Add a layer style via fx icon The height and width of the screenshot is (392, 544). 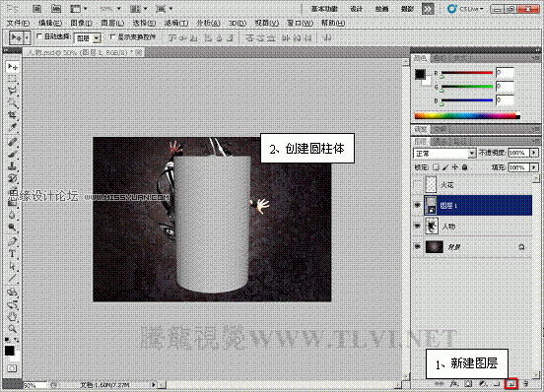(453, 384)
